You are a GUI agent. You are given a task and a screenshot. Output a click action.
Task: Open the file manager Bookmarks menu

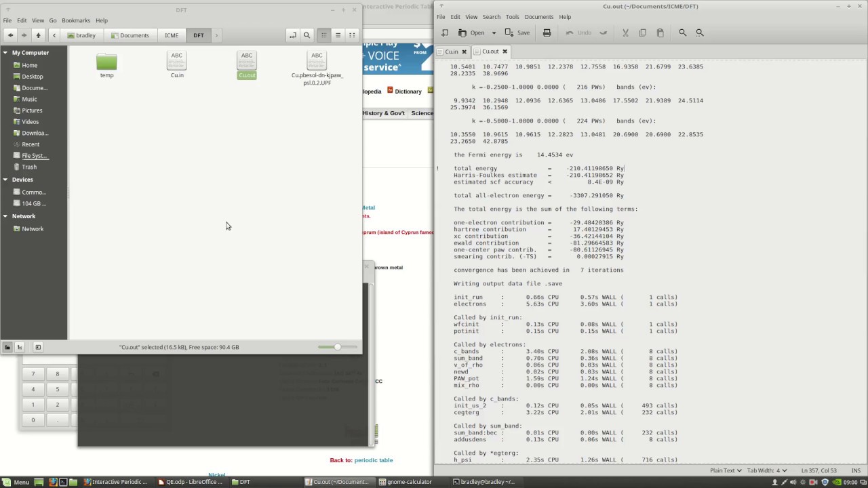pyautogui.click(x=76, y=21)
